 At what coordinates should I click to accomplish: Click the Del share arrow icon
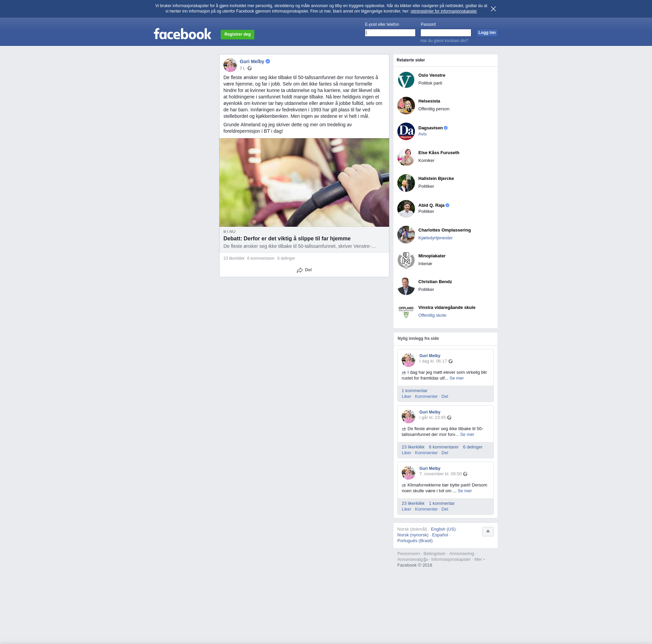point(300,270)
